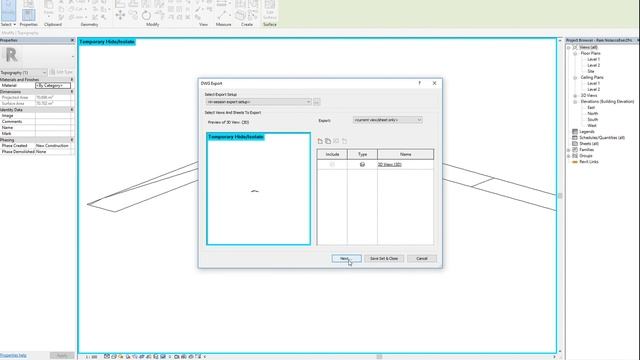640x360 pixels.
Task: Collapse the Phasing section in Properties
Action: [72, 140]
